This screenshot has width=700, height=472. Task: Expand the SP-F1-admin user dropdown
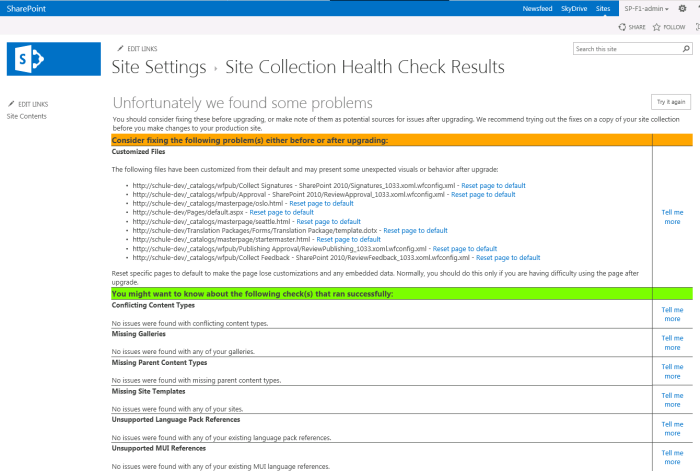tap(646, 8)
